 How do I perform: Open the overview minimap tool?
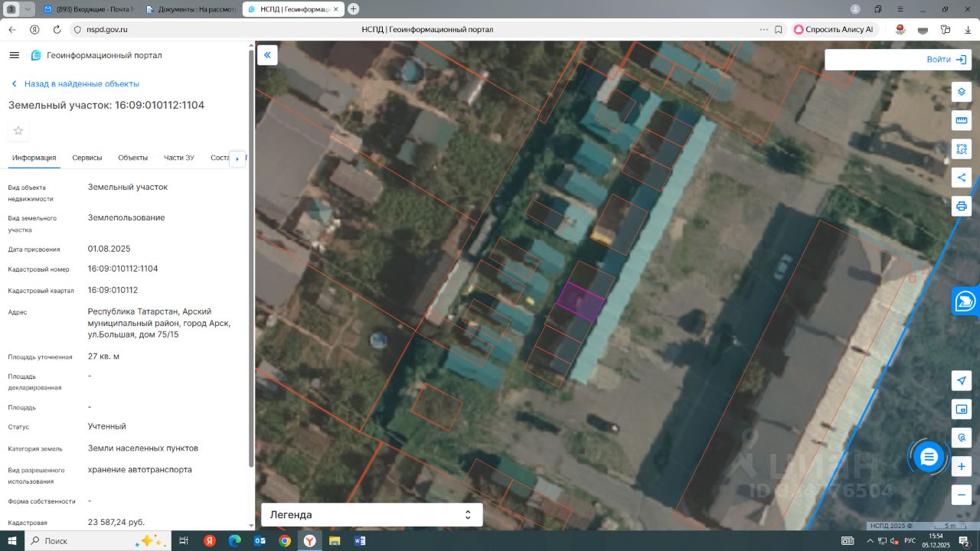coord(962,409)
